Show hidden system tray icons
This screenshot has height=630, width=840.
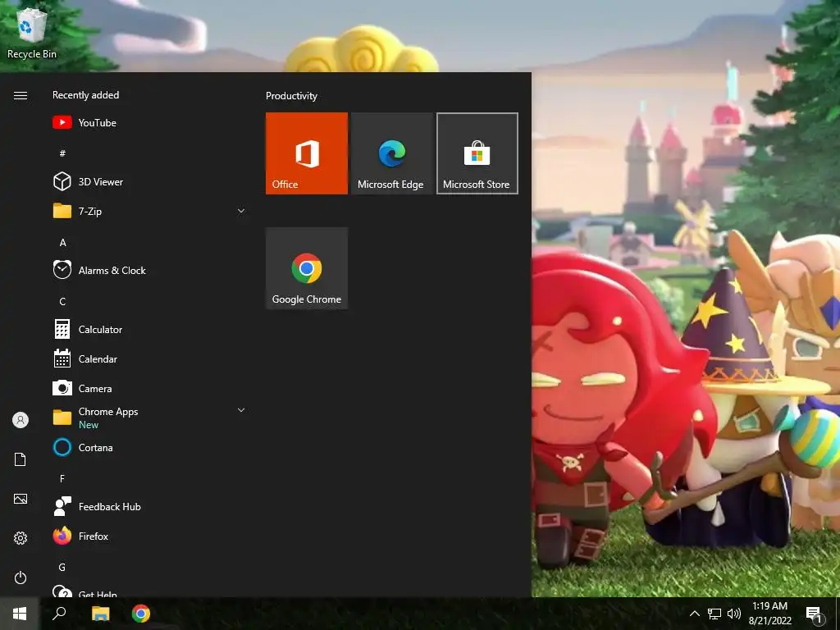tap(694, 614)
